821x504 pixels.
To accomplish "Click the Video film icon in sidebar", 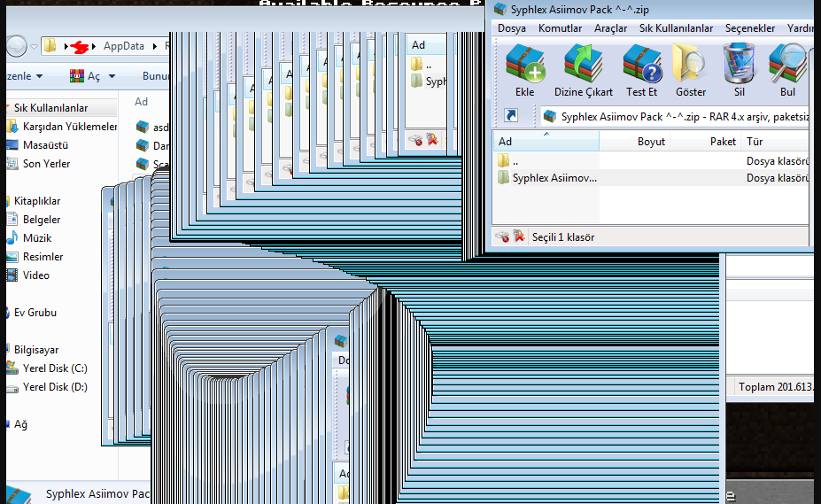I will tap(12, 275).
